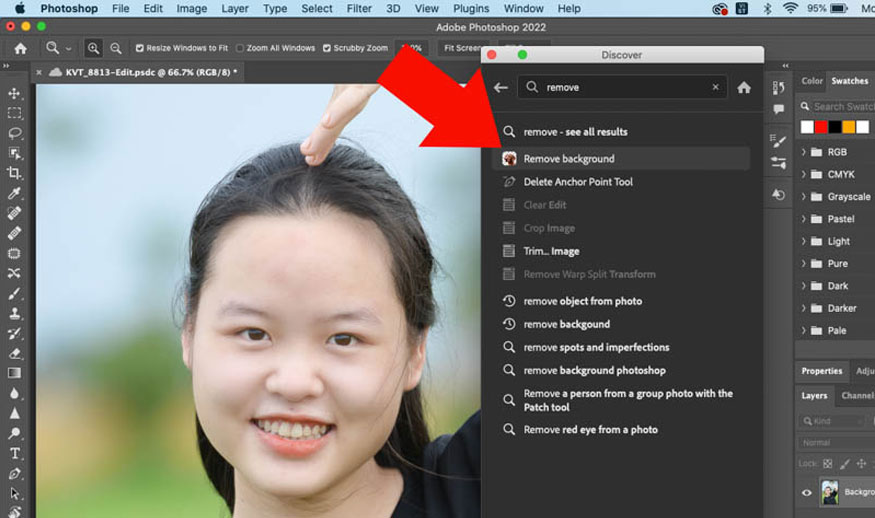This screenshot has width=875, height=518.
Task: Select the Object Selection tool
Action: [x=15, y=153]
